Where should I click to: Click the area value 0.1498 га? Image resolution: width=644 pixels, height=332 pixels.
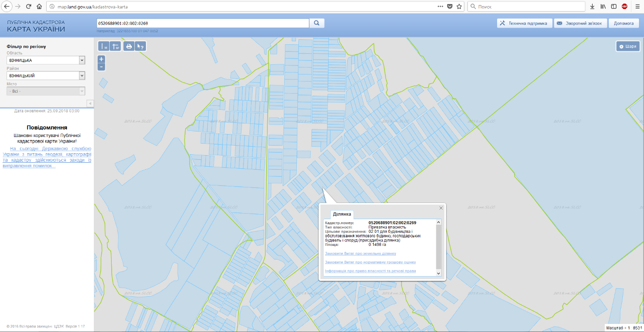[x=377, y=244]
